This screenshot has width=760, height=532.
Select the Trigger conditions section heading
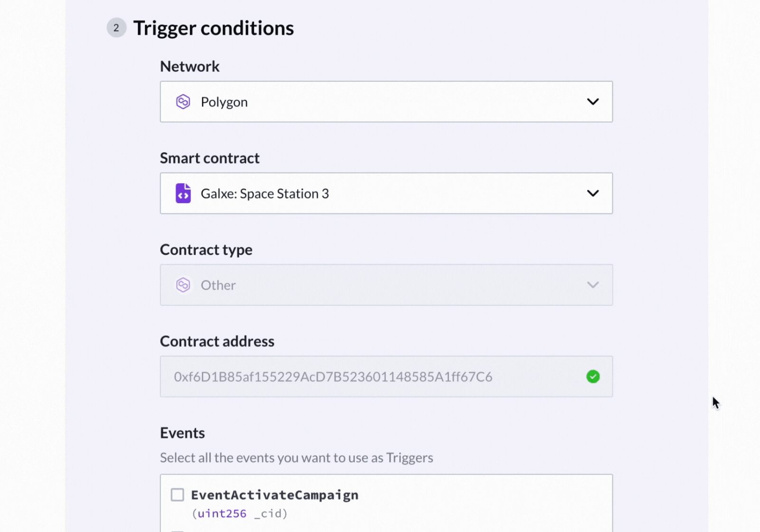(x=213, y=28)
